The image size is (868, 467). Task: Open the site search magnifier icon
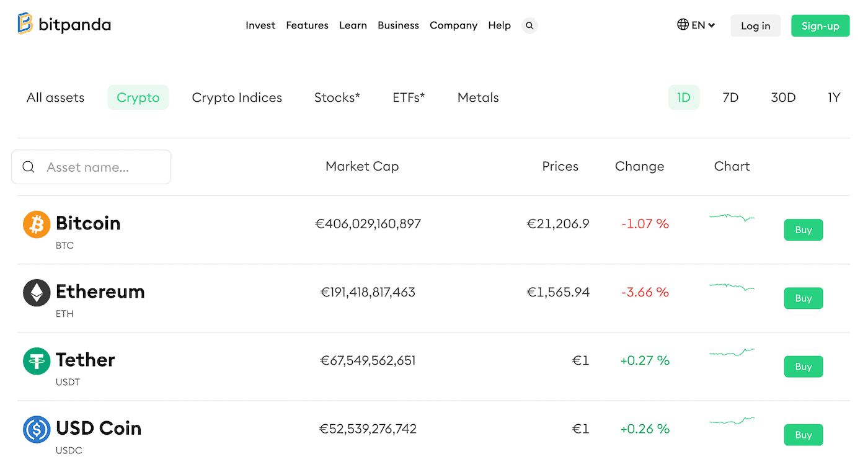tap(529, 25)
